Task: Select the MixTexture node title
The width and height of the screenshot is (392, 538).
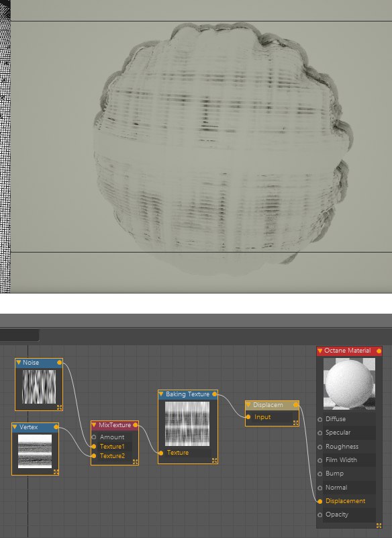Action: pos(115,425)
